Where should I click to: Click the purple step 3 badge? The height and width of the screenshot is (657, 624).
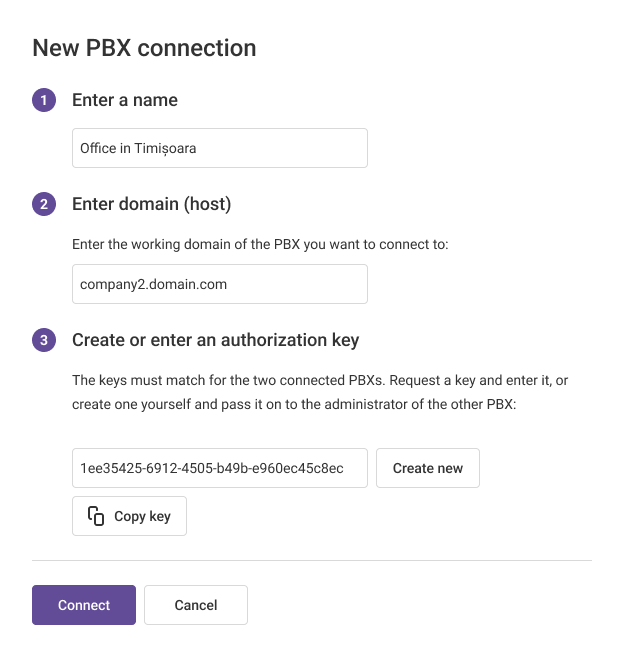point(44,340)
